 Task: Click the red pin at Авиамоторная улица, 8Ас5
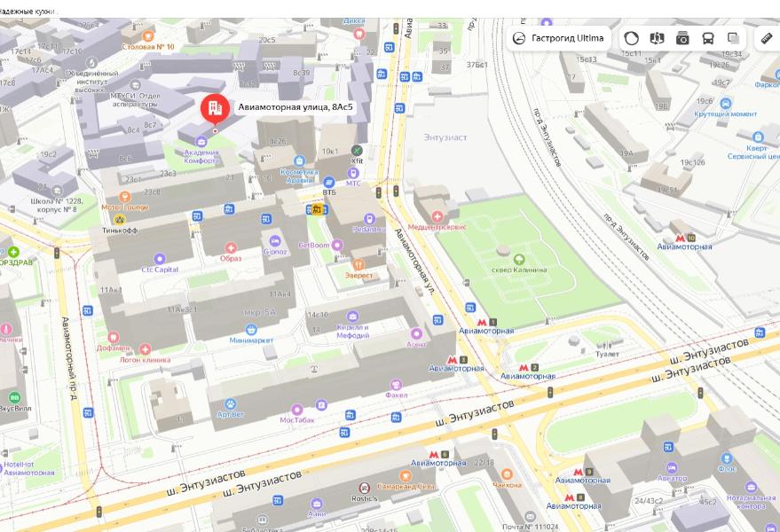pyautogui.click(x=215, y=109)
